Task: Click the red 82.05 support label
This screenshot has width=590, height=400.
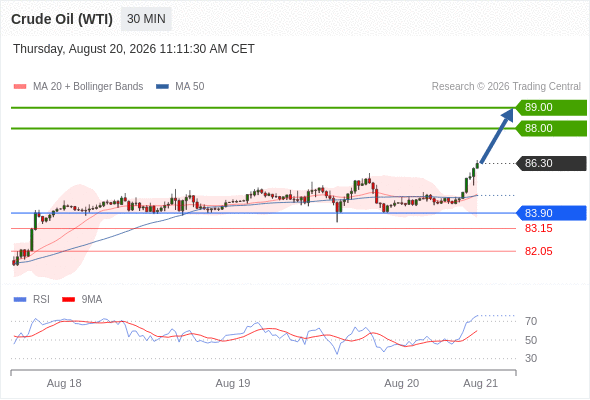Action: [538, 251]
